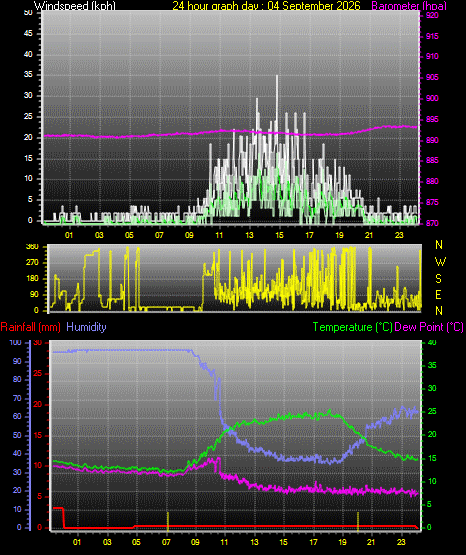Image resolution: width=466 pixels, height=555 pixels.
Task: Click the Dew Point (°C) legend label
Action: coord(429,327)
